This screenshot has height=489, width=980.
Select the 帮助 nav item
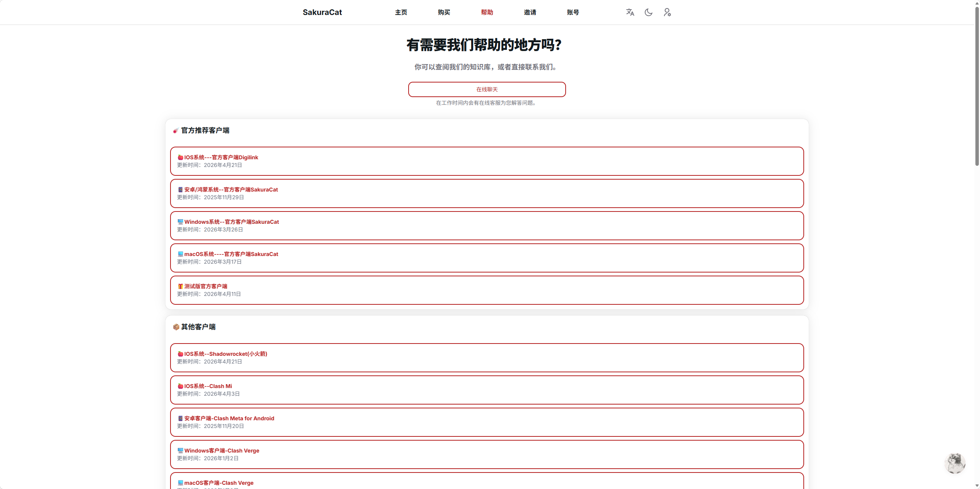coord(487,12)
